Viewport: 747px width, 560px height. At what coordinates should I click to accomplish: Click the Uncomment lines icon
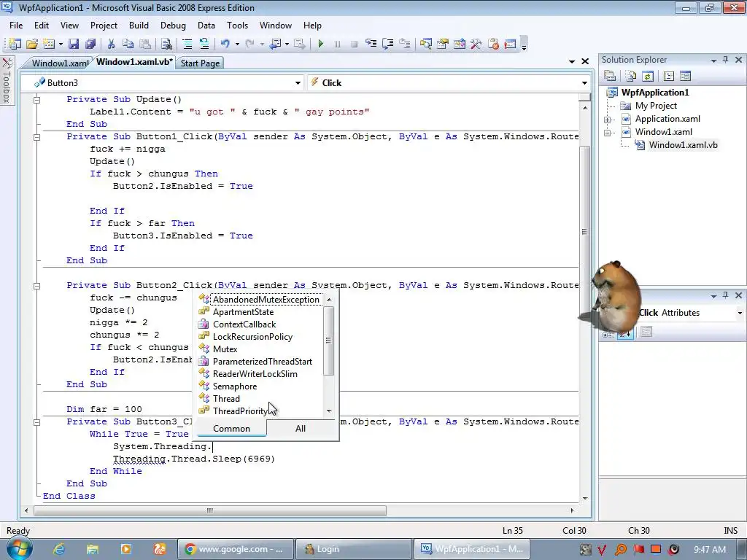coord(204,44)
